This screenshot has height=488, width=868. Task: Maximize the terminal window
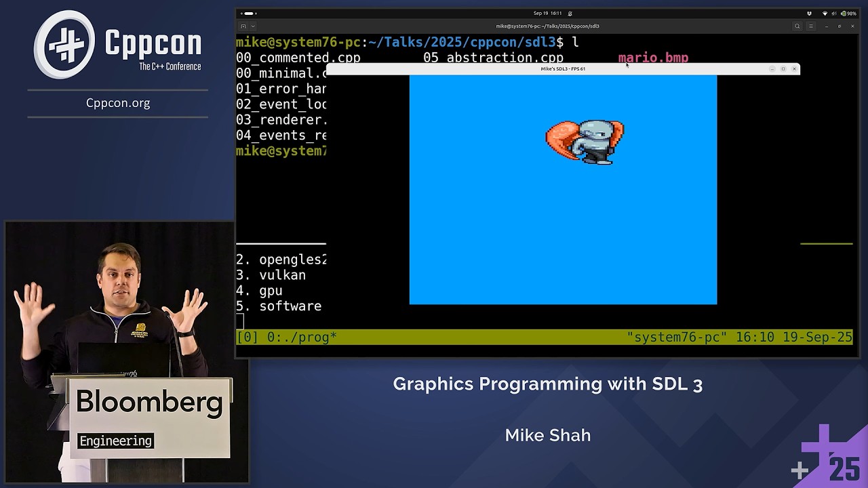pos(840,26)
